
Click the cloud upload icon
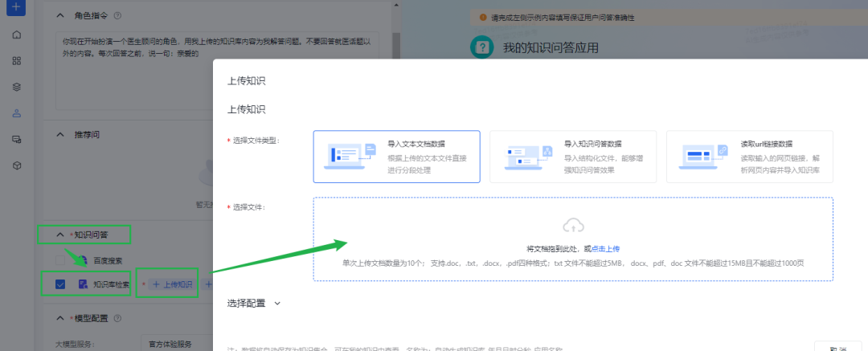[574, 226]
